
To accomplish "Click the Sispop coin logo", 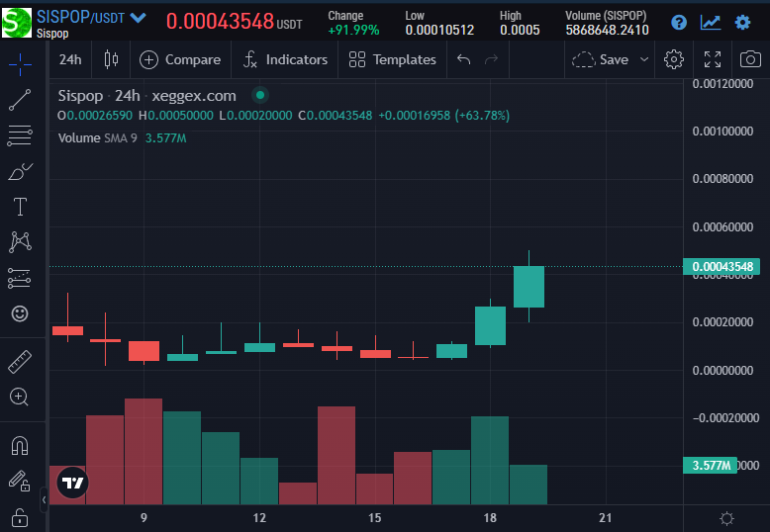I will (x=16, y=23).
